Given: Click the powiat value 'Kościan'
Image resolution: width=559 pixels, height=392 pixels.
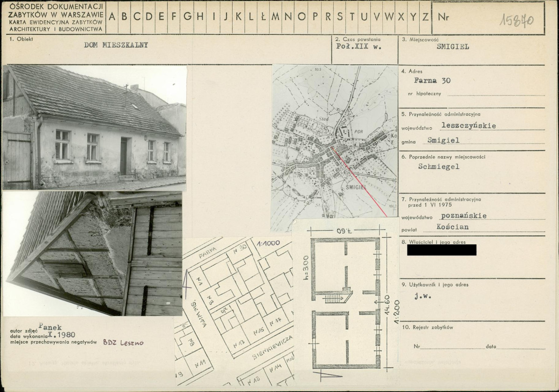Looking at the screenshot, I should 452,227.
